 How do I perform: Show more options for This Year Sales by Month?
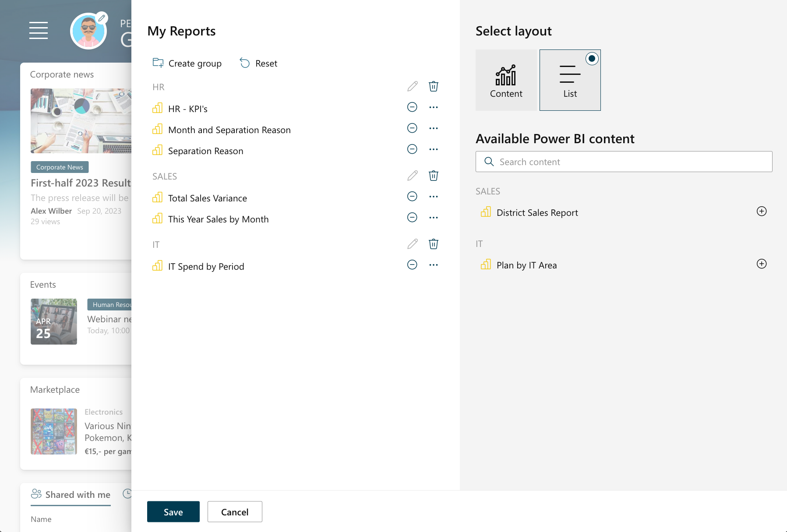click(433, 218)
